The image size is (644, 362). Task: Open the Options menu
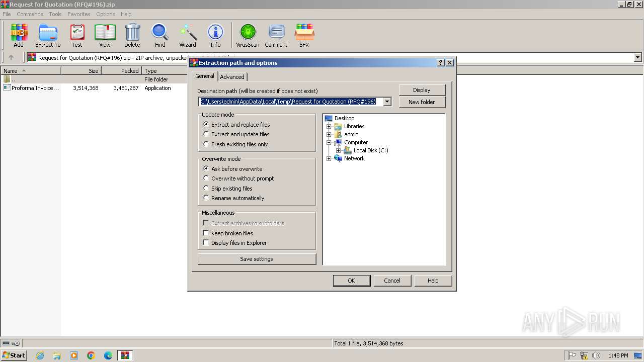106,14
